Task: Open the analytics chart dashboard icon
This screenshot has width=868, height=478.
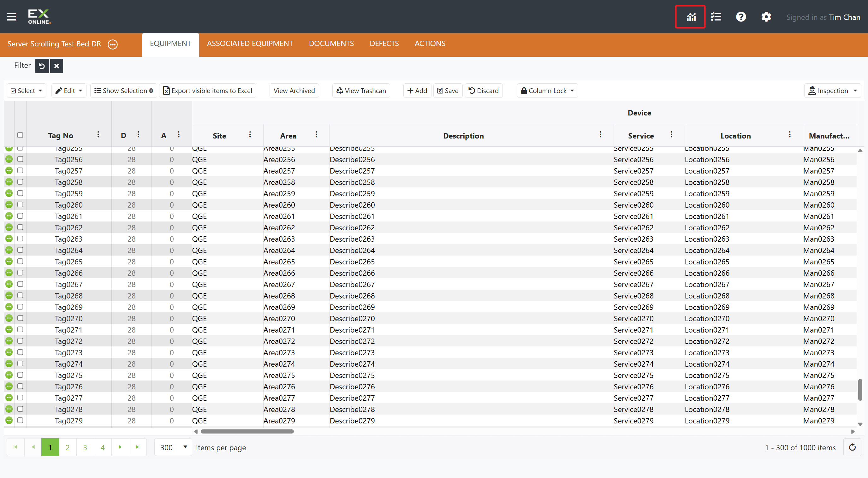Action: pyautogui.click(x=691, y=17)
